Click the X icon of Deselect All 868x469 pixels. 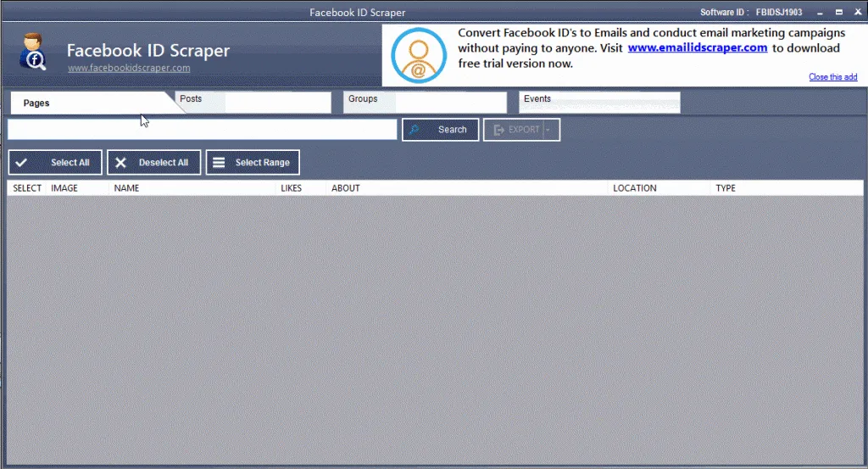click(120, 163)
